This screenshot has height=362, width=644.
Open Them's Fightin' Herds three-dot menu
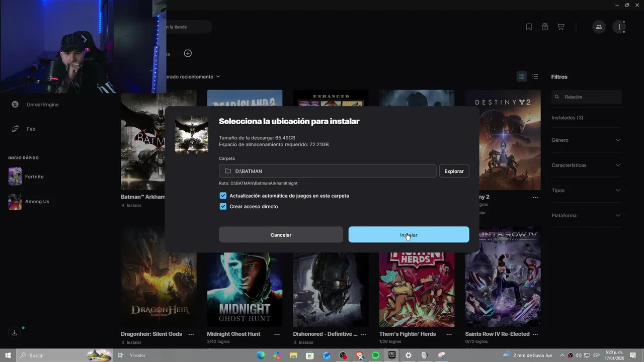pos(449,334)
